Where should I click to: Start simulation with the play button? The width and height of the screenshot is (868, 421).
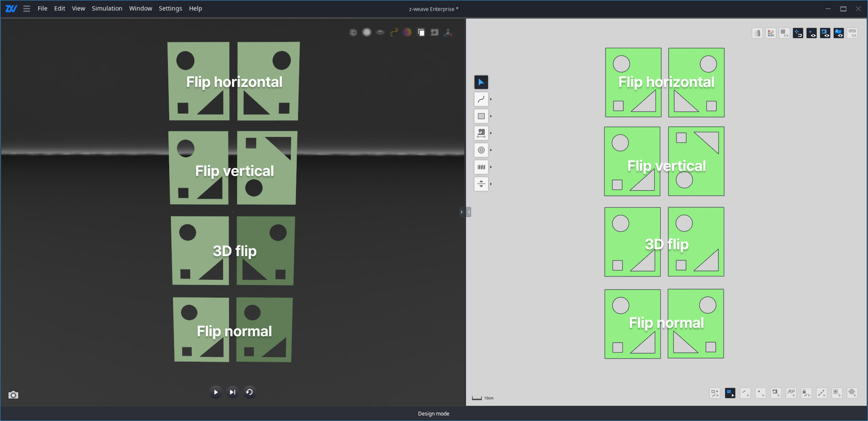pyautogui.click(x=216, y=392)
